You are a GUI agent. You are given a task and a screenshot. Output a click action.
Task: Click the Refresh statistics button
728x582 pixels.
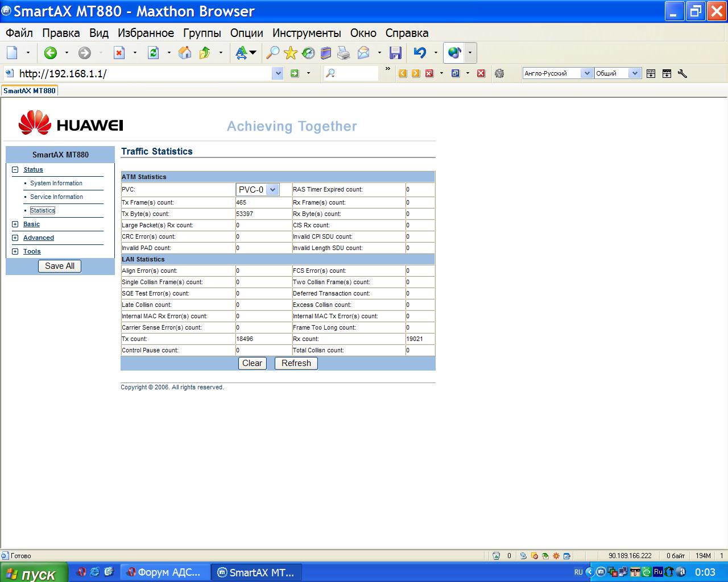tap(296, 363)
